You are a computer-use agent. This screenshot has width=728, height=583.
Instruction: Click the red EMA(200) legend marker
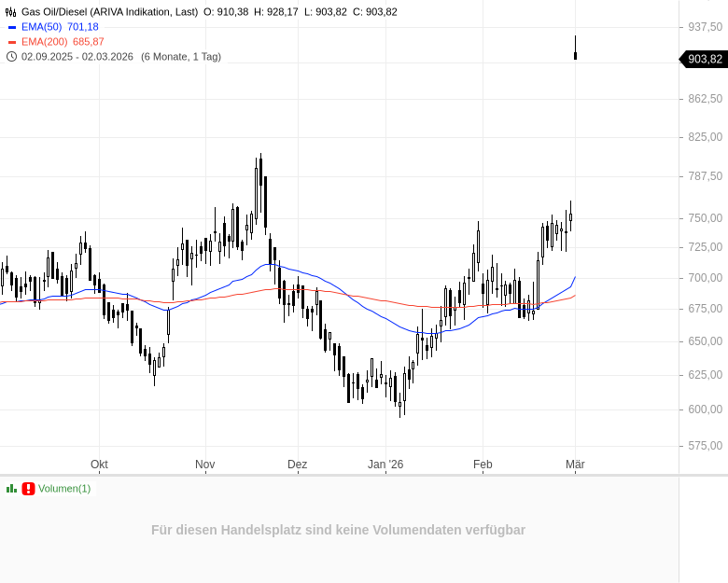12,42
